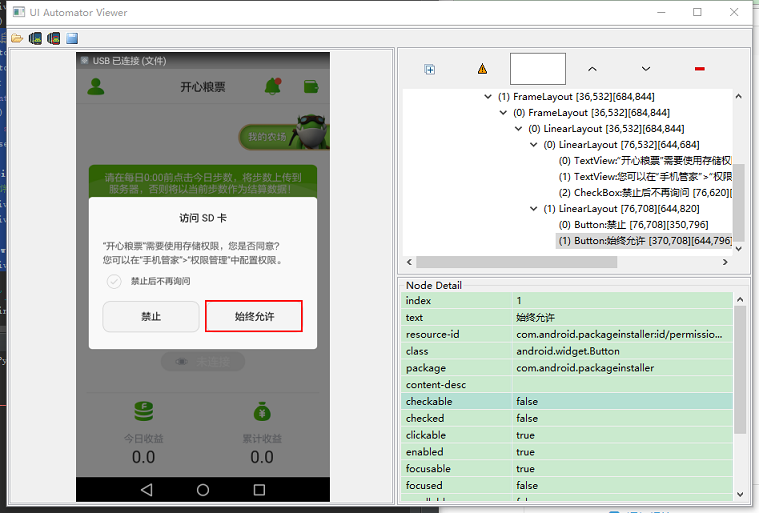Click the green wallet icon in phone header

[x=311, y=87]
